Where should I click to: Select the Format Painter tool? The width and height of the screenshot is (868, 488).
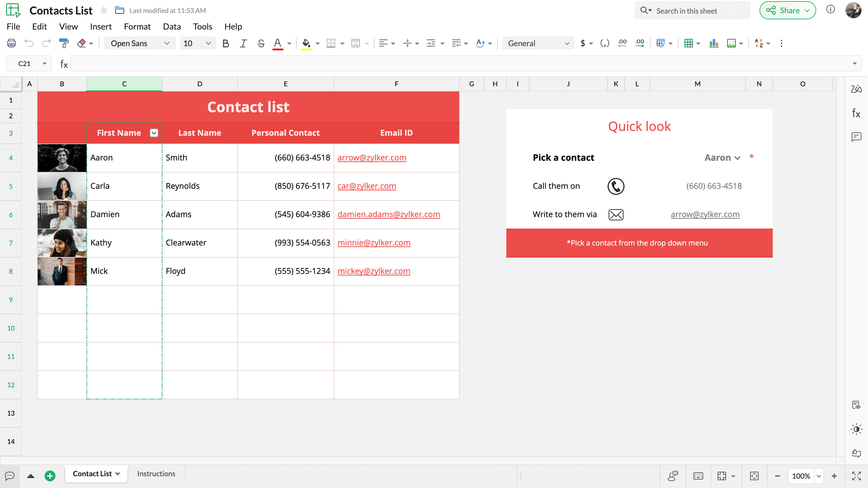point(64,43)
